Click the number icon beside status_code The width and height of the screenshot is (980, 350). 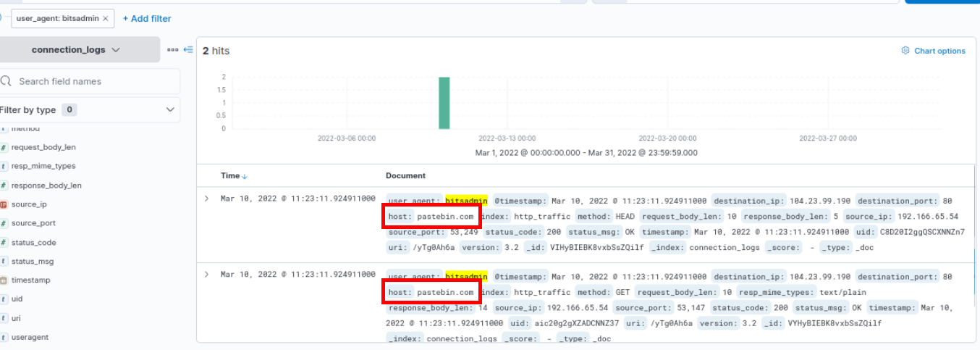tap(4, 242)
